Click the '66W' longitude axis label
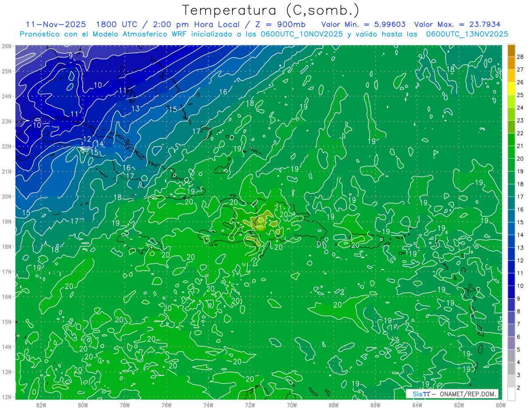The height and width of the screenshot is (411, 532). point(375,405)
